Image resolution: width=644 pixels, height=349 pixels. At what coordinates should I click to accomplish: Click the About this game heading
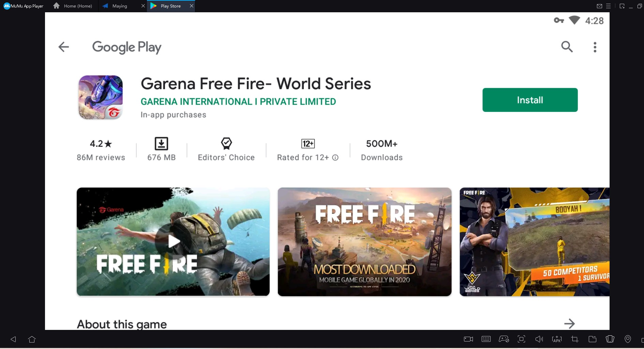coord(122,324)
